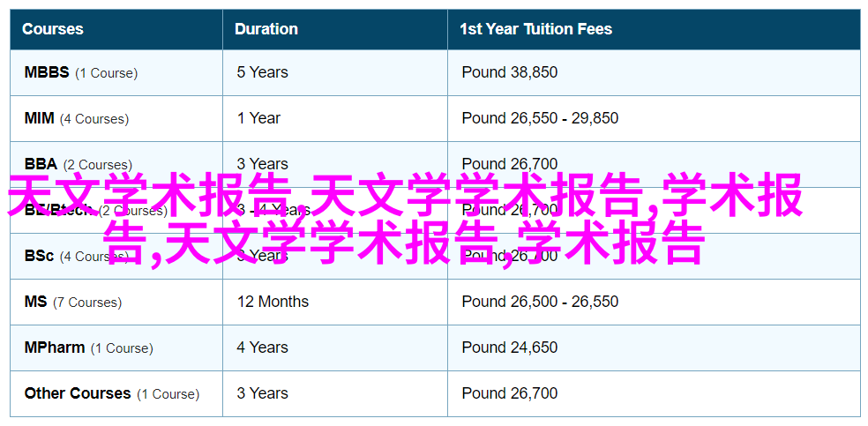
Task: Click the Duration column header
Action: [x=335, y=29]
